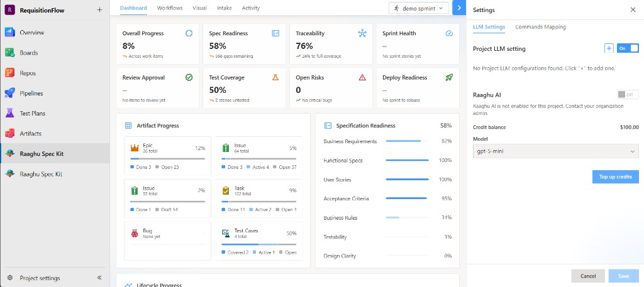Click the Epic crown icon
644x287 pixels.
coord(135,148)
